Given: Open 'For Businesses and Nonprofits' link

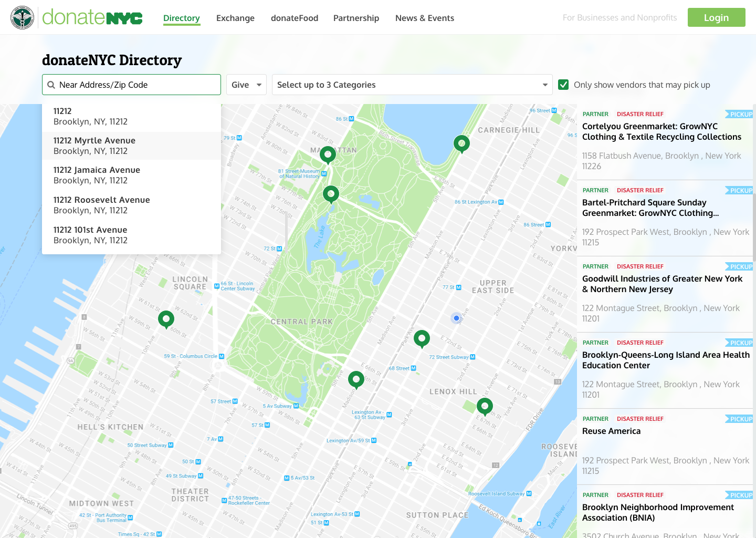Looking at the screenshot, I should (620, 17).
